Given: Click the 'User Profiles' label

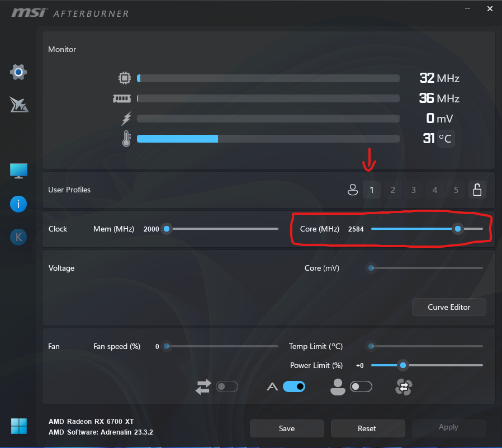Looking at the screenshot, I should click(x=69, y=190).
